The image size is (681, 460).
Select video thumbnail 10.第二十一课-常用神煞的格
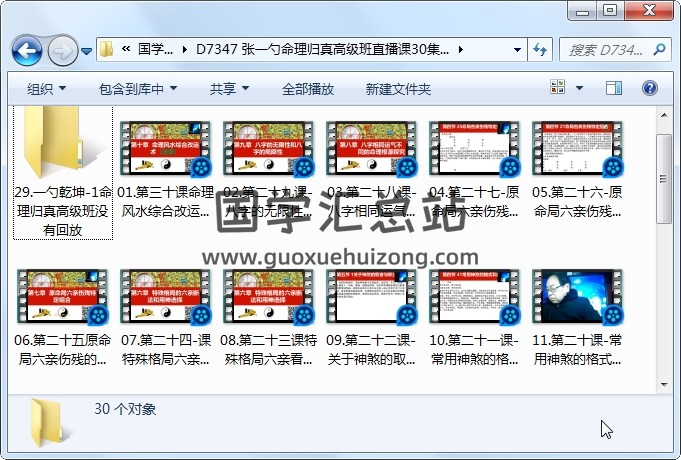click(474, 297)
